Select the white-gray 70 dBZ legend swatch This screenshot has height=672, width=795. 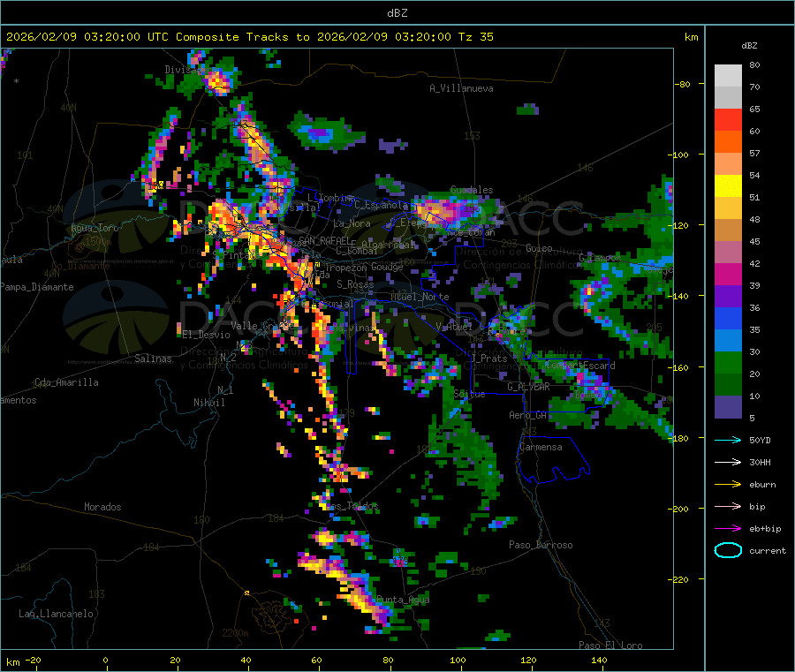[x=728, y=76]
